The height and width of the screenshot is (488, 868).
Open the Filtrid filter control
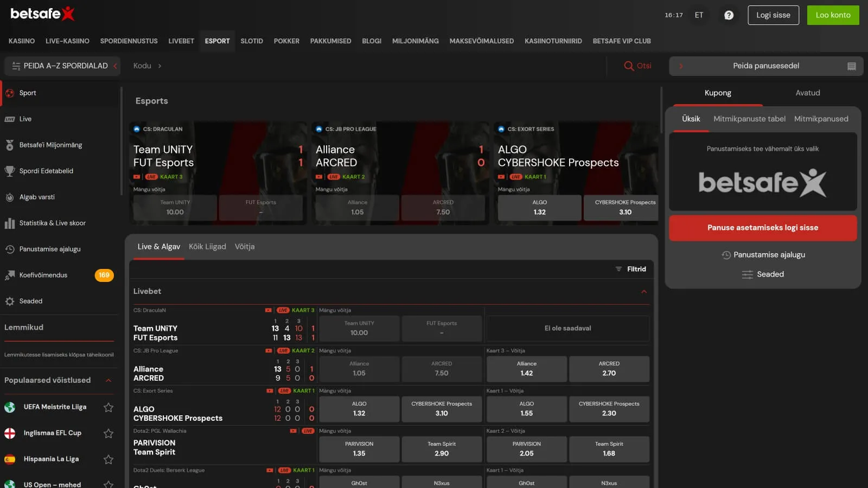coord(631,269)
